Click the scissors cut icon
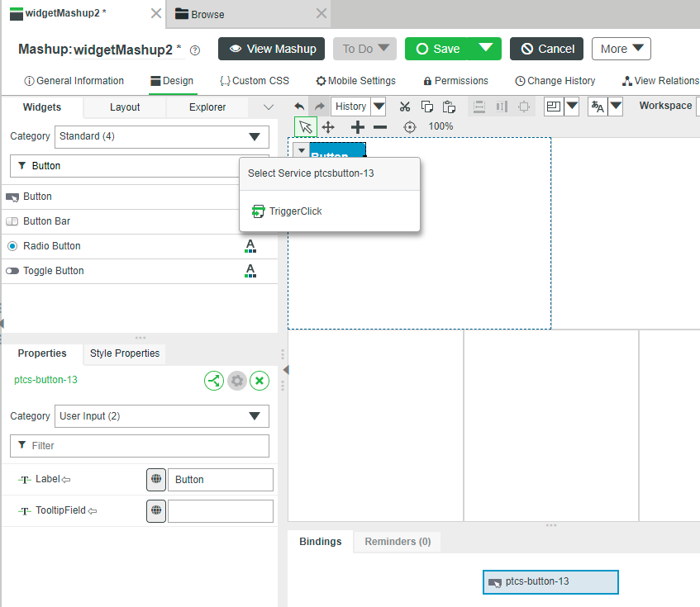 404,107
